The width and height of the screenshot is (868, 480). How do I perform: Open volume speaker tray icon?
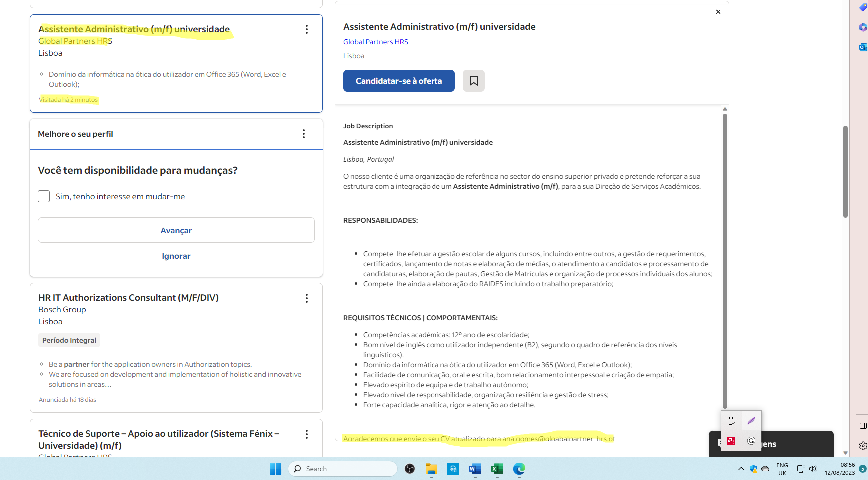click(813, 469)
